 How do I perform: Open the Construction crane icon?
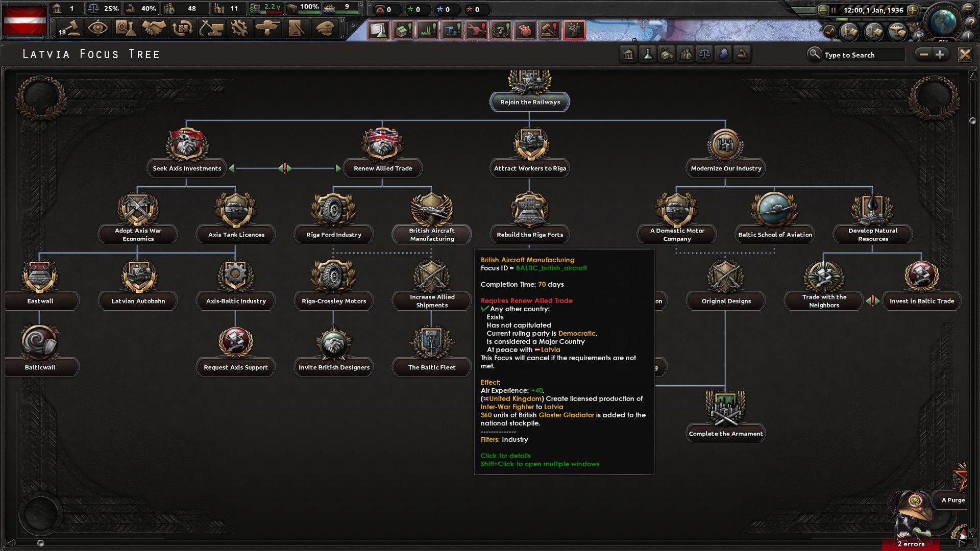coord(211,29)
